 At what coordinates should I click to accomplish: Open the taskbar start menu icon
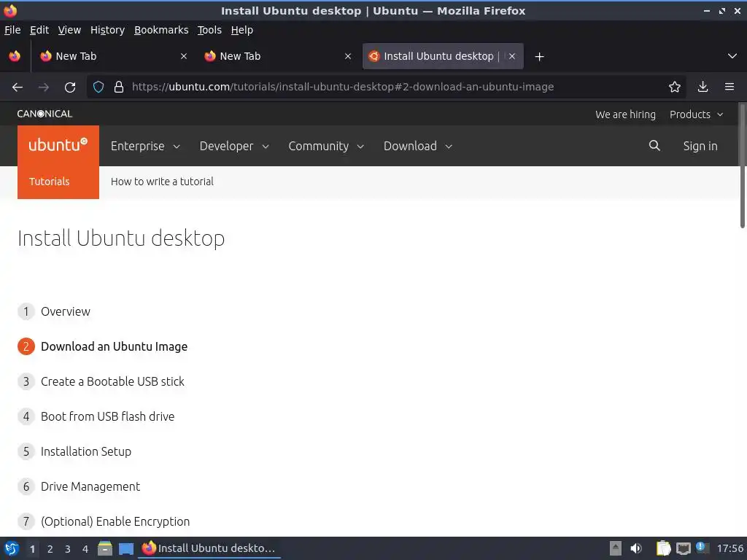pyautogui.click(x=12, y=548)
